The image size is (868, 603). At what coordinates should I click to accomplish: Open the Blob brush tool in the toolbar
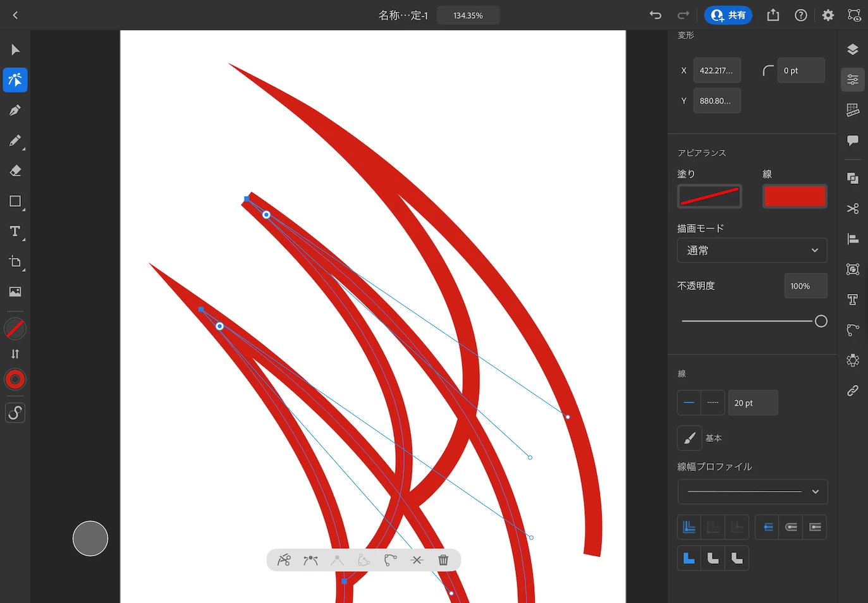point(15,413)
